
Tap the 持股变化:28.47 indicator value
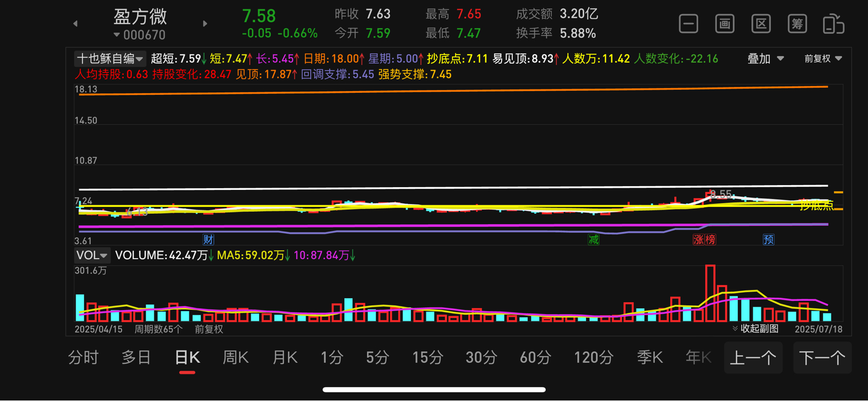192,75
